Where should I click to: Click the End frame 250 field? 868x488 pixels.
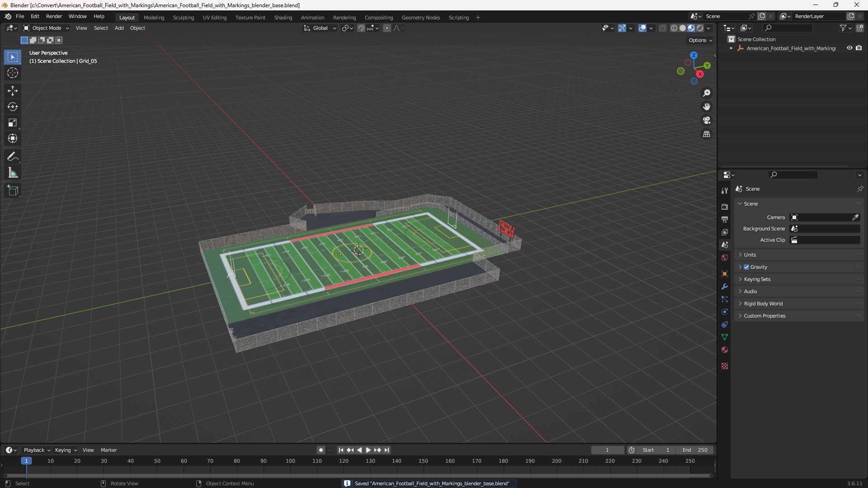[695, 450]
